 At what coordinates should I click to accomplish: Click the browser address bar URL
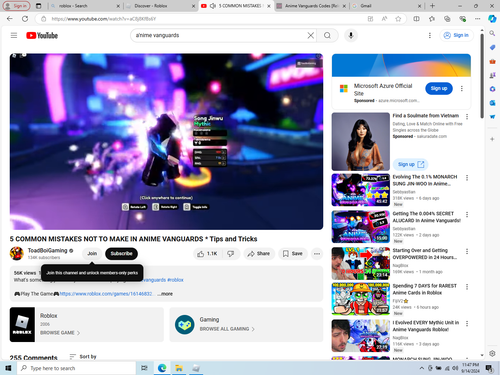104,19
